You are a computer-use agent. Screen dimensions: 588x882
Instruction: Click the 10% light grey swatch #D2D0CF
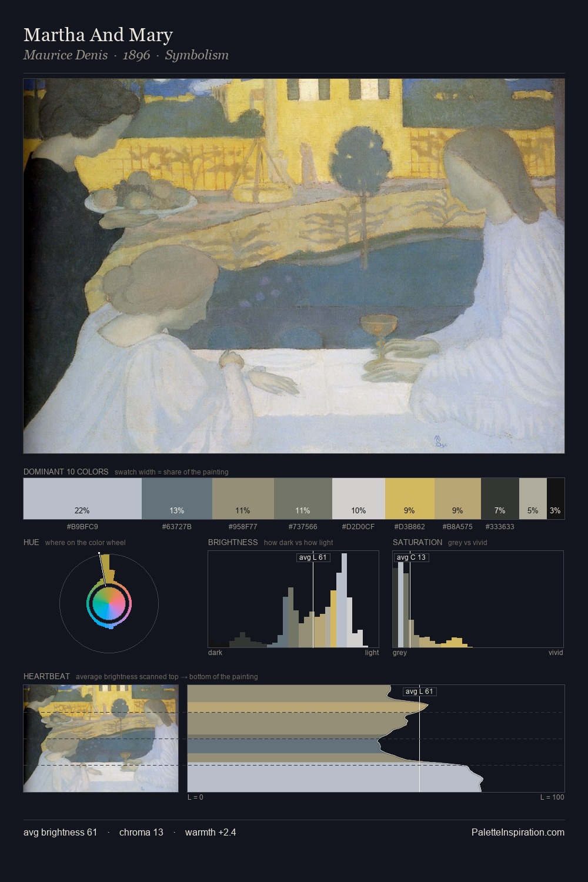(359, 499)
